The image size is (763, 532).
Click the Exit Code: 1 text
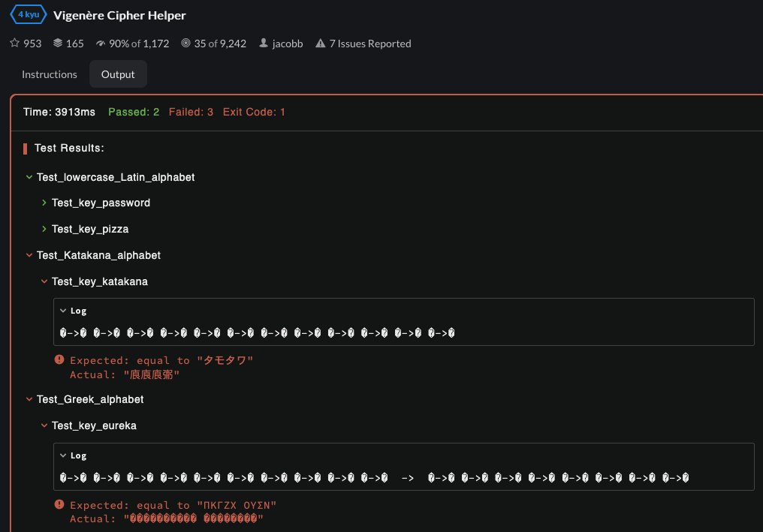(254, 112)
